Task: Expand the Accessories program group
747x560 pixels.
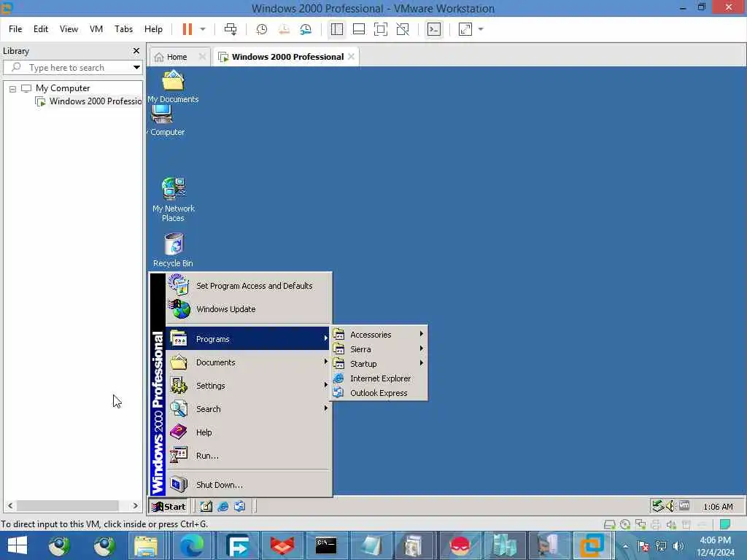Action: tap(379, 335)
